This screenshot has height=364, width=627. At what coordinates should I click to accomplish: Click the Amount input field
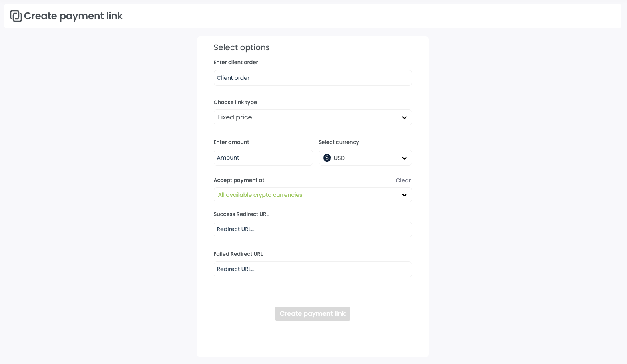[x=263, y=158]
